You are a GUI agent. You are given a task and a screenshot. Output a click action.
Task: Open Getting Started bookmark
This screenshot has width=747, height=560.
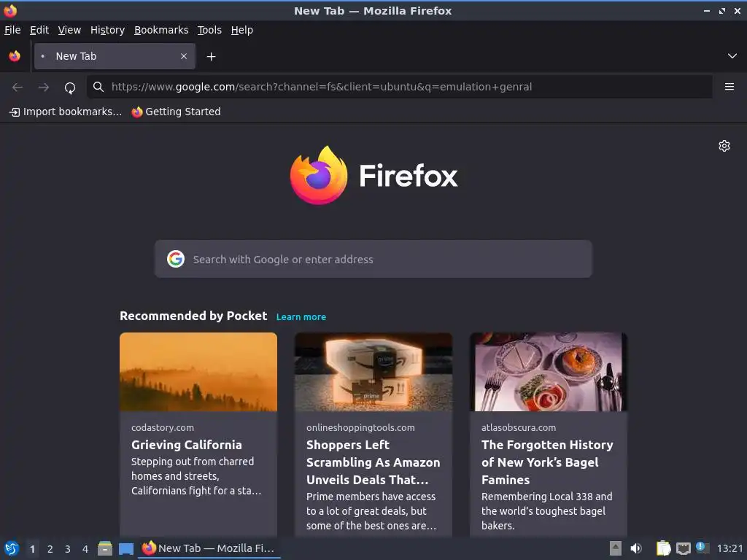coord(177,112)
